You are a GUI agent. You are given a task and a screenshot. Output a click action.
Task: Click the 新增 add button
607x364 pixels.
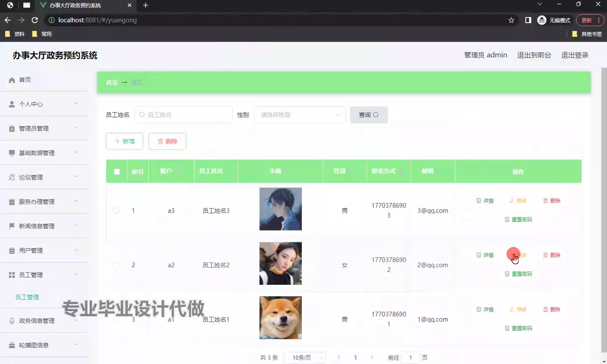click(x=125, y=141)
